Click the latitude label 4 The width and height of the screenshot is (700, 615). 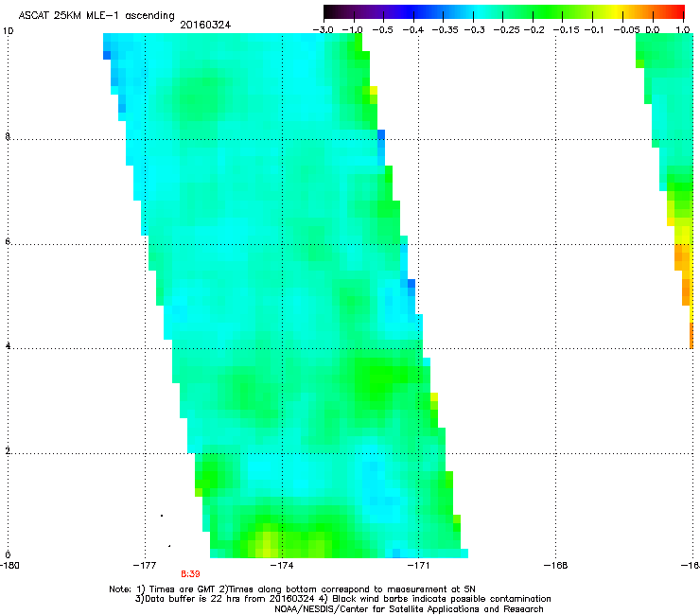point(8,345)
